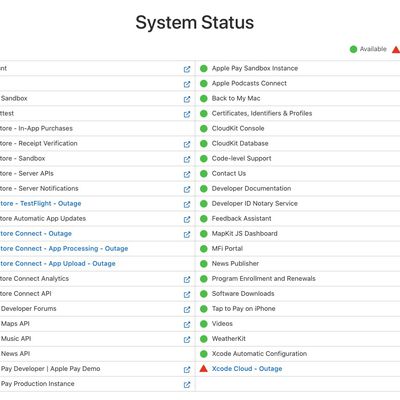The height and width of the screenshot is (400, 400).
Task: Click green status dot for WeatherKit
Action: [204, 339]
